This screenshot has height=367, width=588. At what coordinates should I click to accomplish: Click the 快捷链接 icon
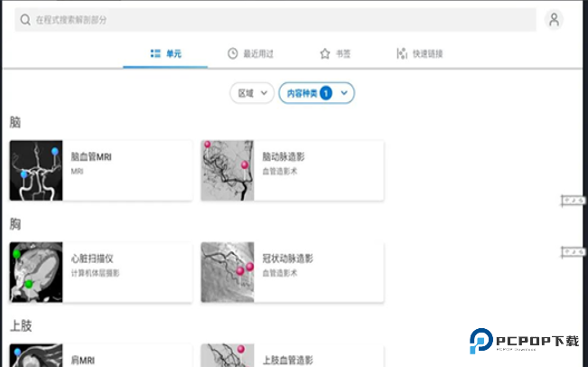pos(402,53)
